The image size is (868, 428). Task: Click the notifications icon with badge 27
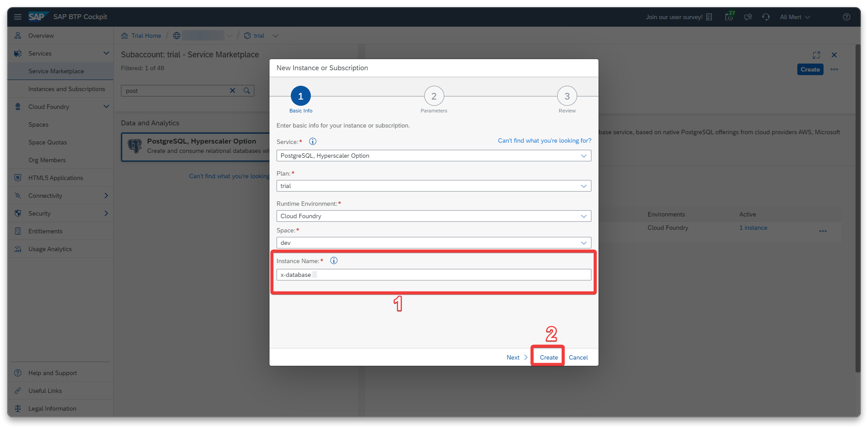[729, 17]
